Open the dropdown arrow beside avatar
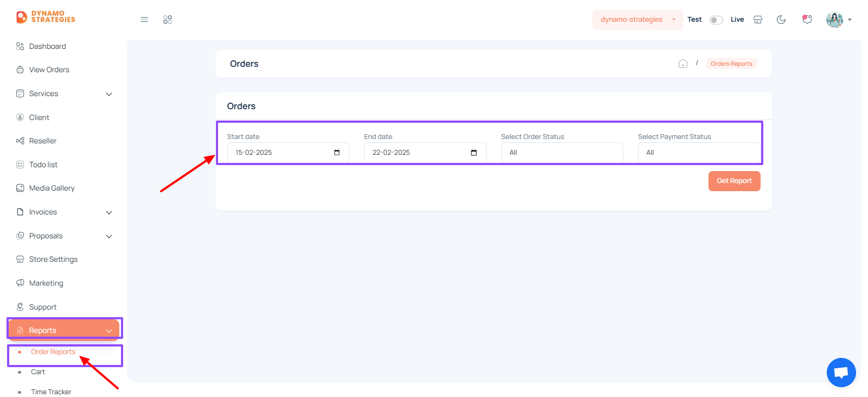868x397 pixels. (x=850, y=20)
